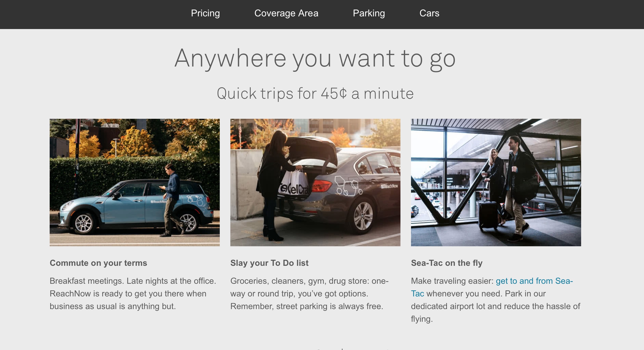Click the 'Quick trips for 45¢ a minute' subtitle
Screen dimensions: 644x350
pos(315,94)
